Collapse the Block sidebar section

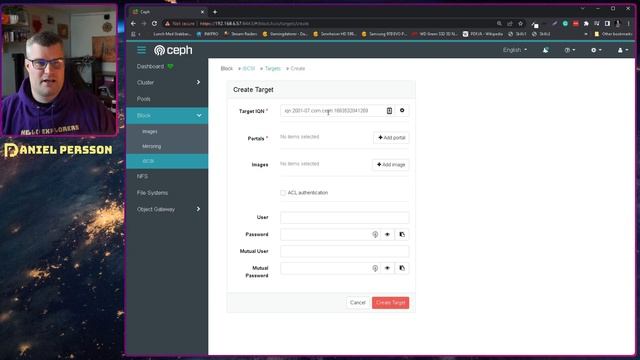click(167, 116)
